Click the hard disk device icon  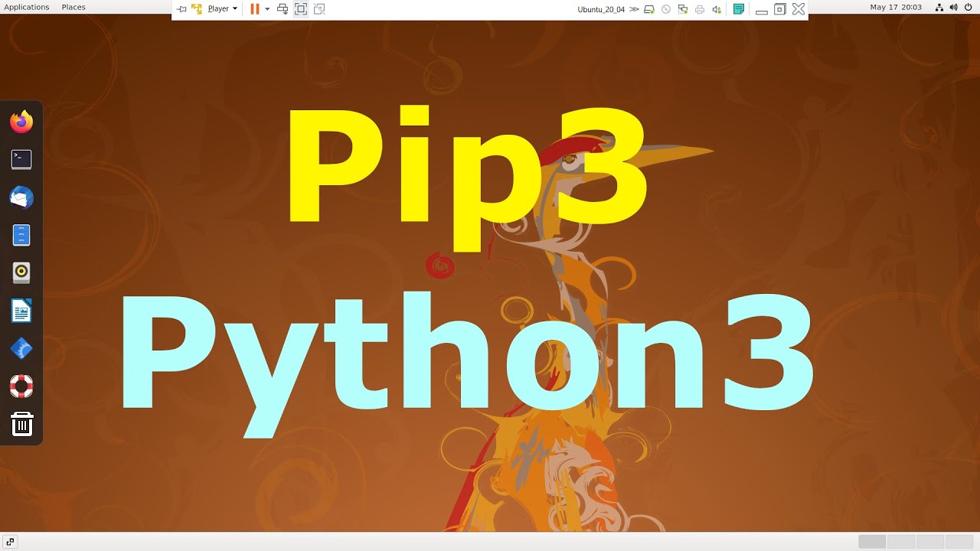click(x=649, y=9)
